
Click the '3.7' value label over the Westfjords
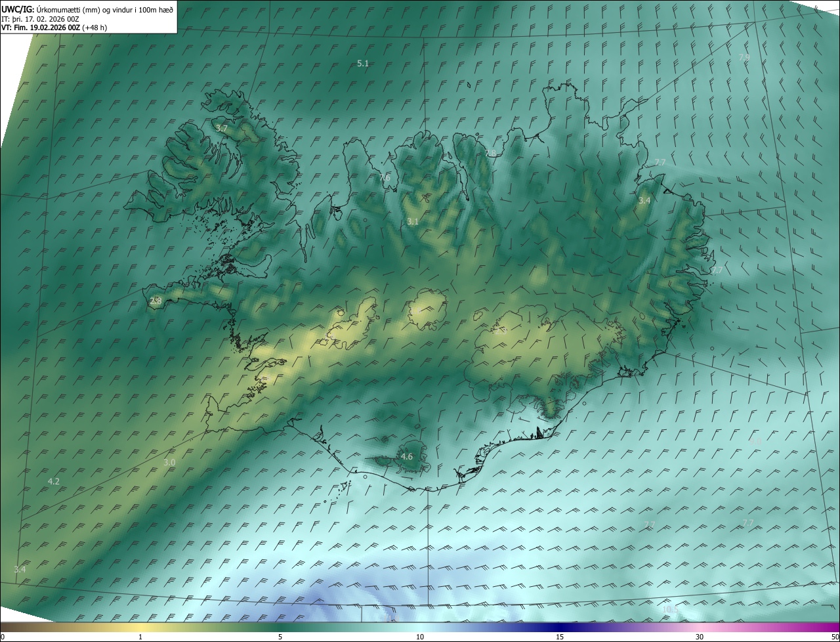(221, 129)
